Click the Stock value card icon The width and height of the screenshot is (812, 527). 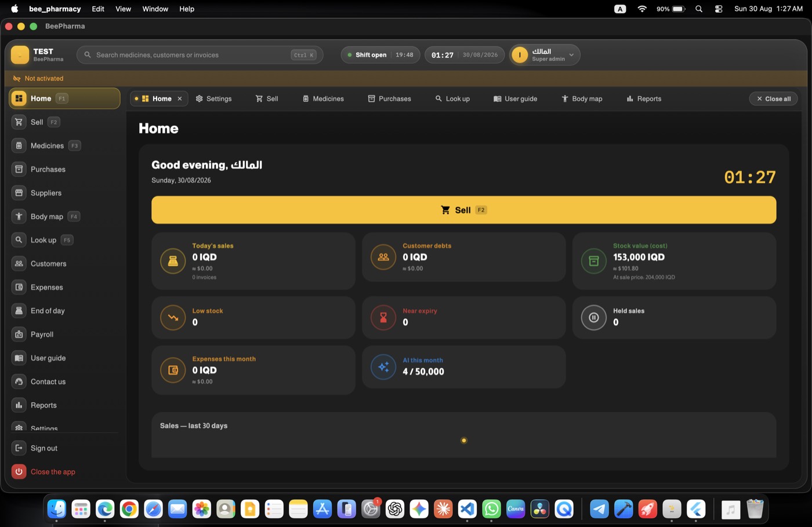click(594, 261)
